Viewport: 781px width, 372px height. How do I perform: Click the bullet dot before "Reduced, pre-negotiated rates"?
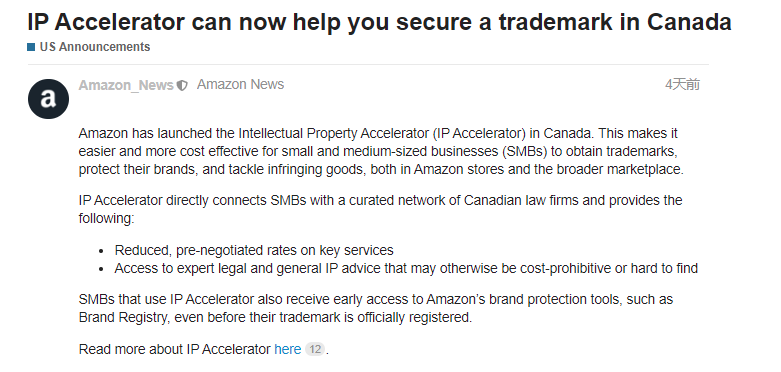click(101, 251)
